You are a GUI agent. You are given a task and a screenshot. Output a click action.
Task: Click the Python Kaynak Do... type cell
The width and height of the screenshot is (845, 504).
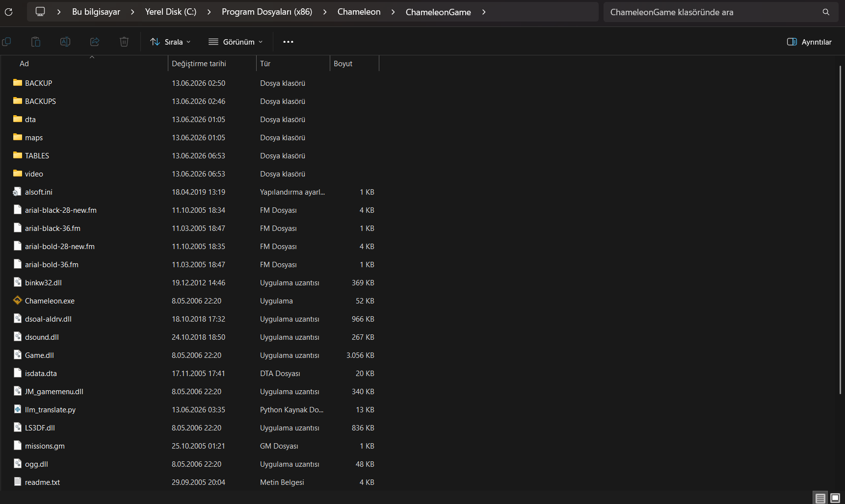[x=291, y=409]
